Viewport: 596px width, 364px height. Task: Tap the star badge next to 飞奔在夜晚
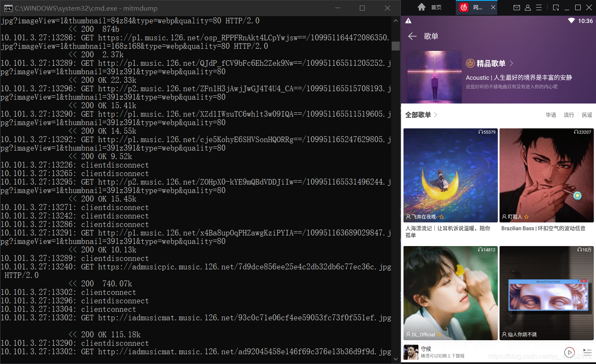pyautogui.click(x=441, y=217)
